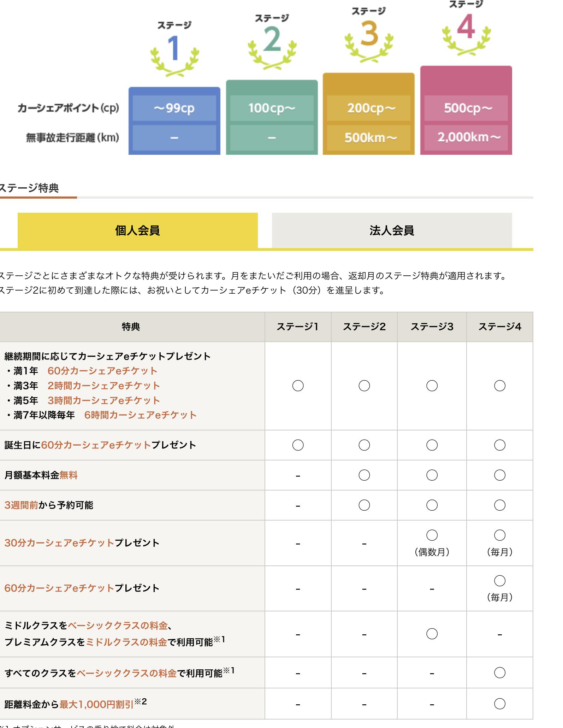
Task: Click the 距離料金から最大1,000円割引 row label
Action: click(x=76, y=704)
